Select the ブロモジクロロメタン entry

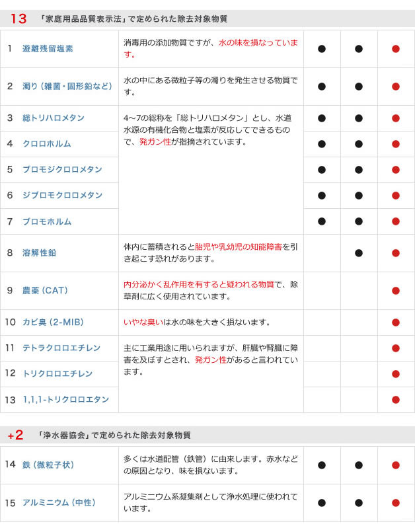(x=62, y=169)
